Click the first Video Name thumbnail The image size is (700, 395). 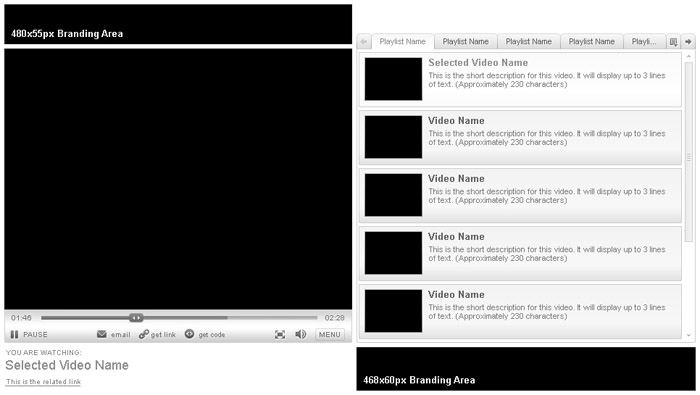pyautogui.click(x=393, y=137)
